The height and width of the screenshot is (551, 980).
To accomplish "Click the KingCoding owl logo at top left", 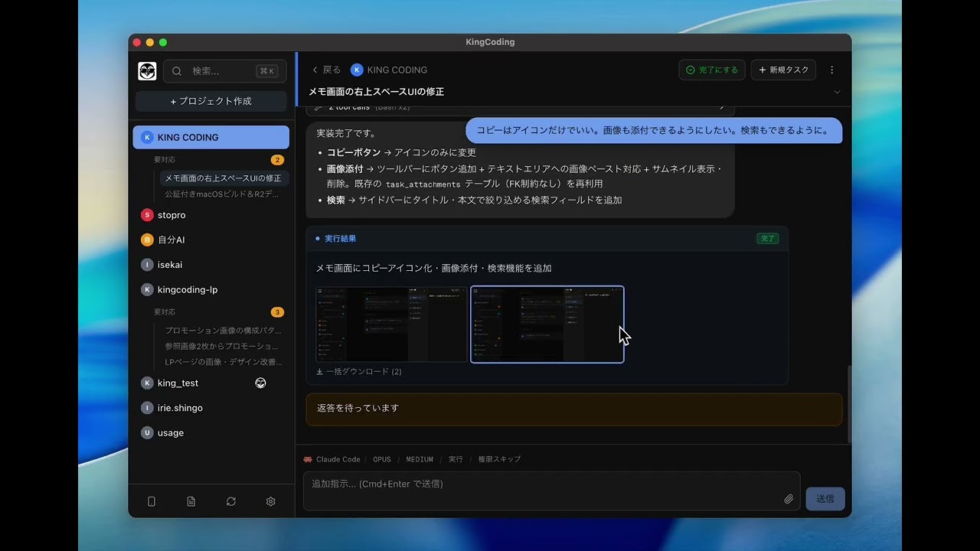I will pyautogui.click(x=146, y=70).
